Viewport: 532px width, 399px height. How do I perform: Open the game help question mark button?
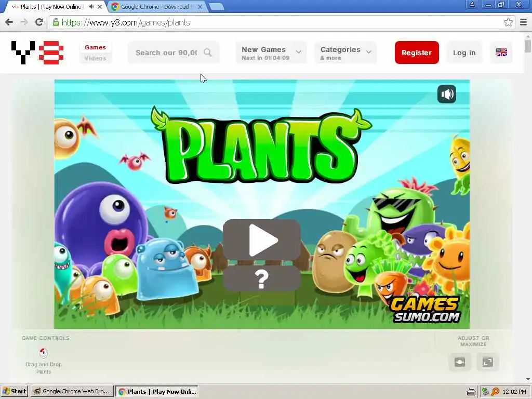262,279
